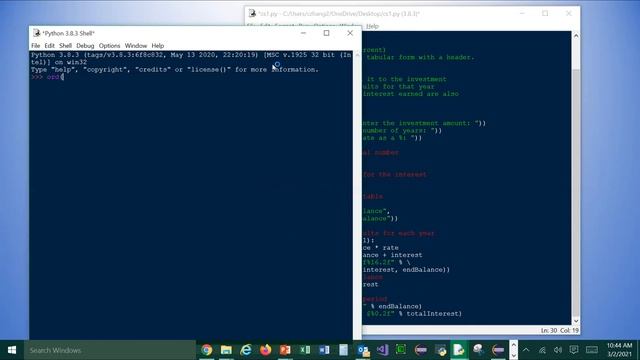This screenshot has height=360, width=640.
Task: Maximize the Python Shell window
Action: pos(326,33)
